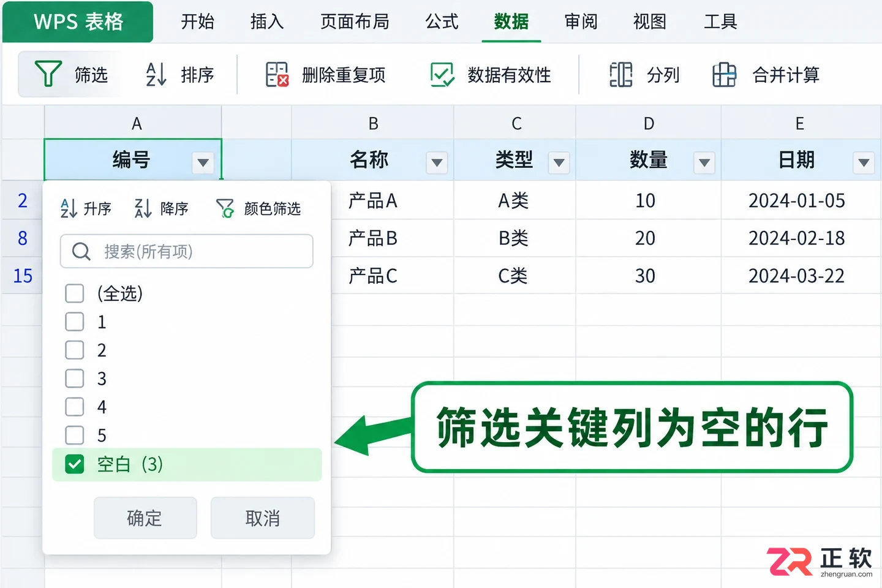Switch to the 工具 tab
The height and width of the screenshot is (588, 882).
(720, 21)
